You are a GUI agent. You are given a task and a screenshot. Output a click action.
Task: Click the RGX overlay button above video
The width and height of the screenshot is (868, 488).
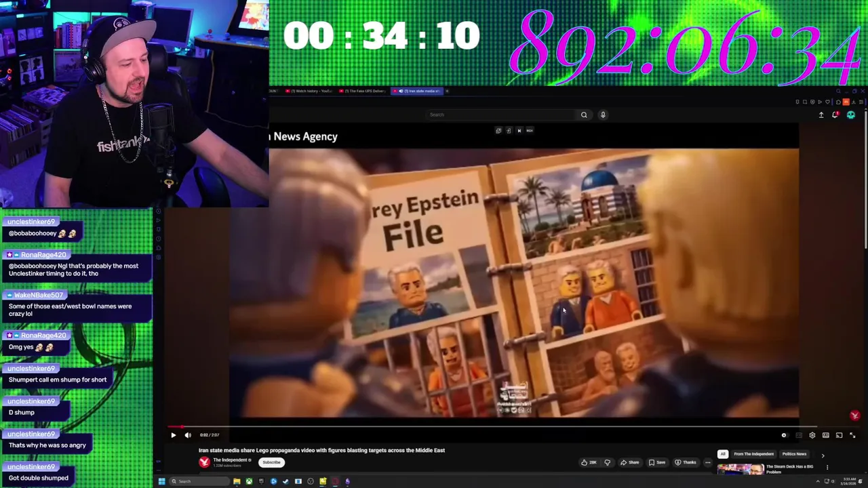pos(530,131)
